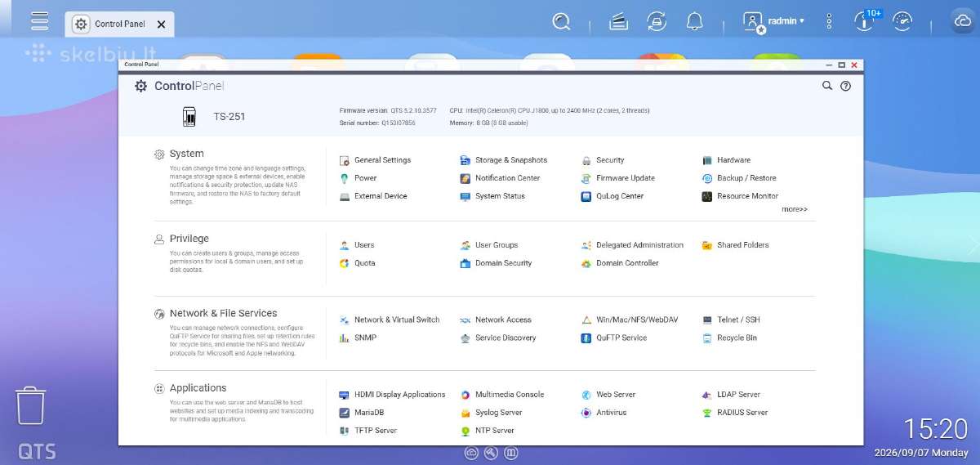This screenshot has width=980, height=465.
Task: Open the Security settings
Action: tap(603, 160)
